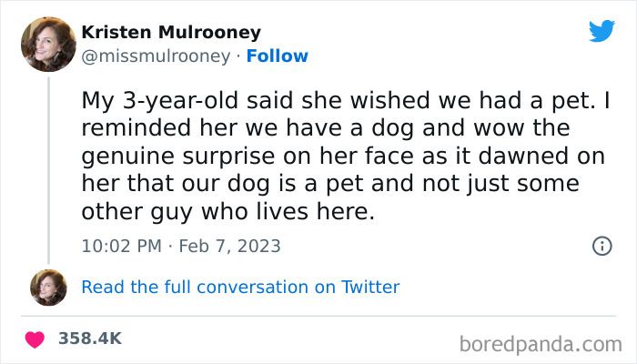Open the tweet info icon
Screen dimensions: 637x364
pyautogui.click(x=602, y=246)
